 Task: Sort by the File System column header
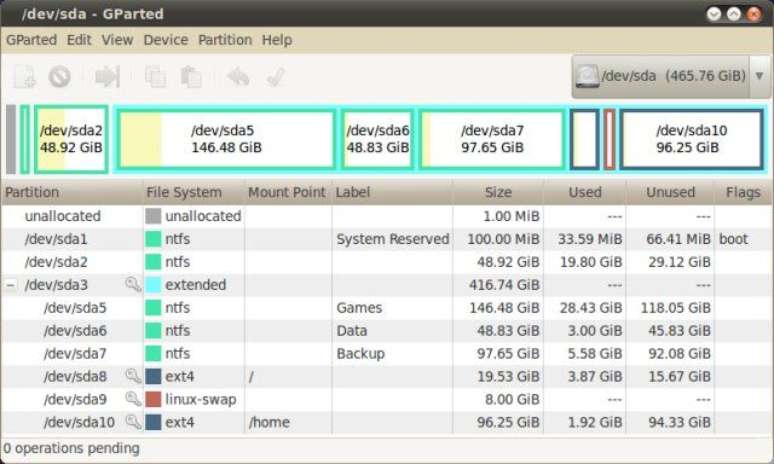click(194, 192)
